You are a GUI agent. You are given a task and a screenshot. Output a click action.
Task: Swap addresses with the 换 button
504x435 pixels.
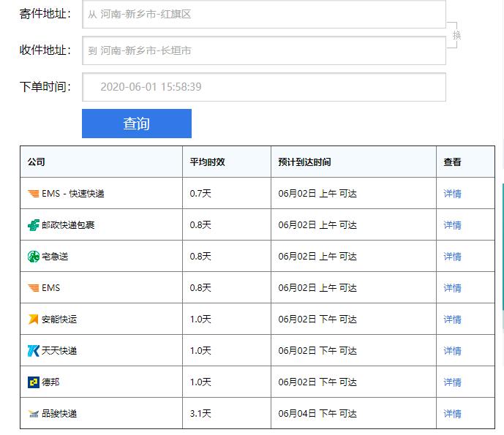(x=456, y=35)
